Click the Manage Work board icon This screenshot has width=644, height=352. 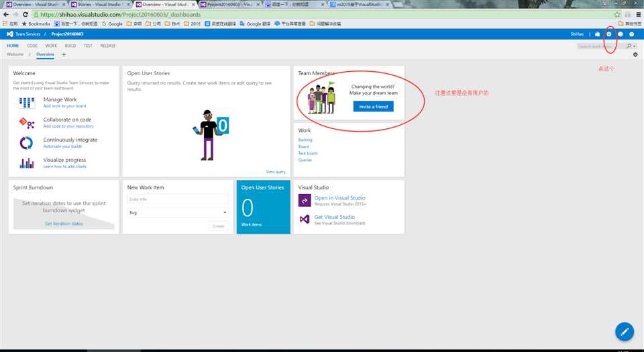click(x=27, y=102)
